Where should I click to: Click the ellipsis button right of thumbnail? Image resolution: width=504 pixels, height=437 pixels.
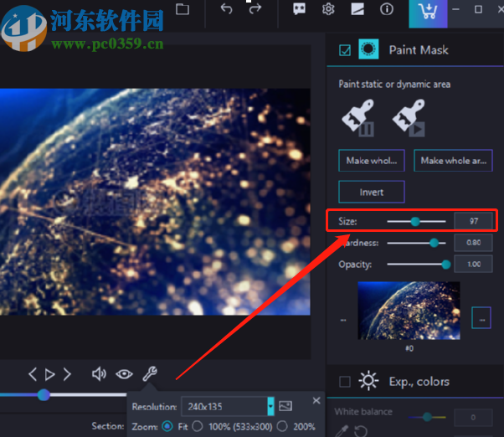tap(481, 318)
